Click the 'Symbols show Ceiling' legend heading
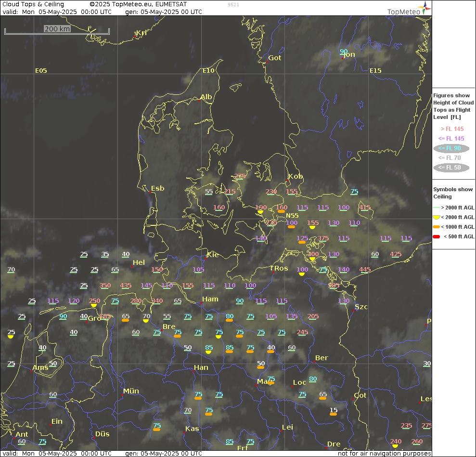 click(453, 193)
